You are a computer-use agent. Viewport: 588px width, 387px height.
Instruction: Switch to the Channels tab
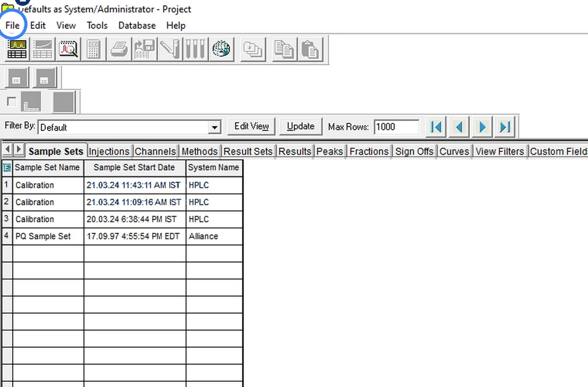point(155,151)
